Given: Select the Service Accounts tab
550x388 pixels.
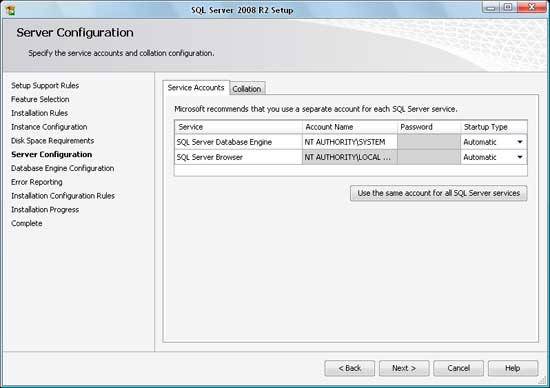Looking at the screenshot, I should coord(196,87).
